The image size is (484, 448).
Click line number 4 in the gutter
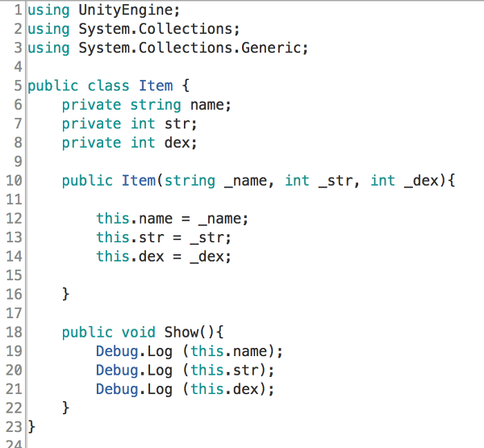coord(19,67)
